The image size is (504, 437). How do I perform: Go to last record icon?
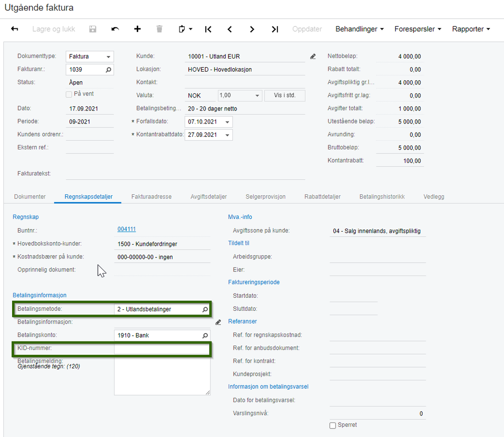(x=274, y=29)
